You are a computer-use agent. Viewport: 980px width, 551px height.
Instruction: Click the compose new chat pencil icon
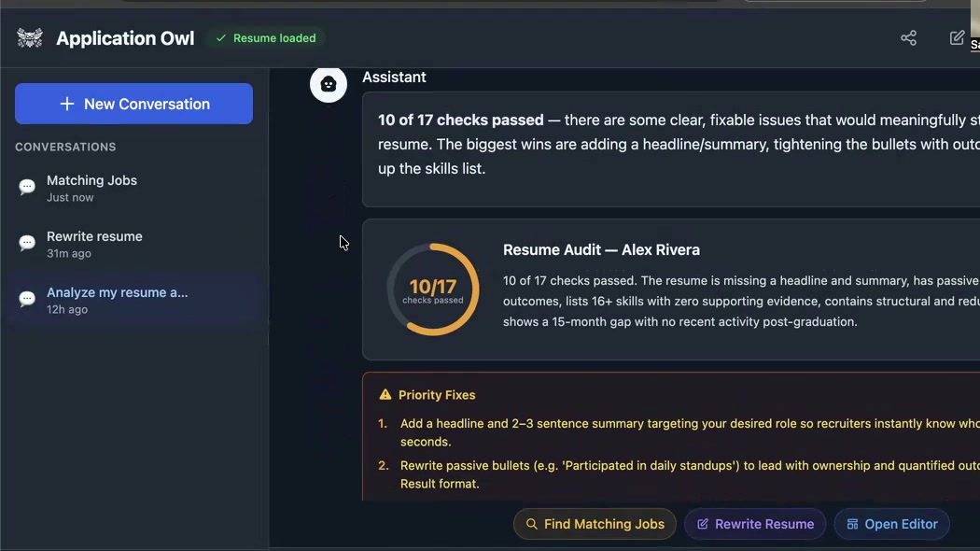point(957,37)
